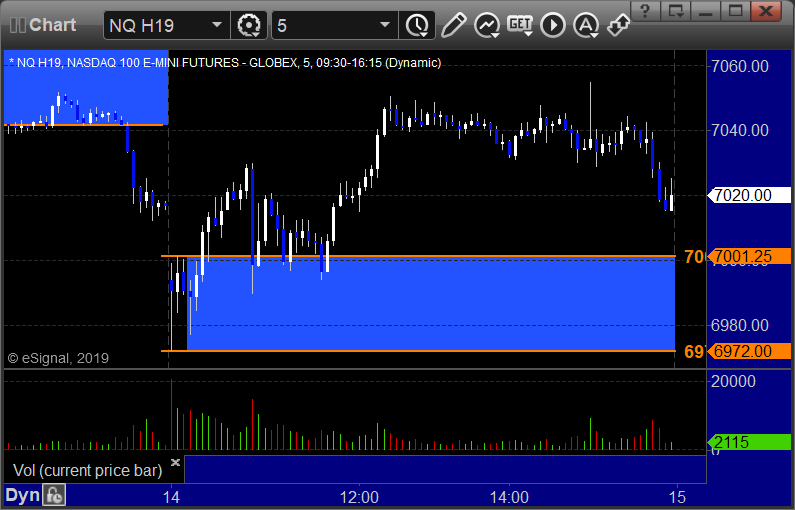Select the 6972.00 orange price marker

point(749,351)
